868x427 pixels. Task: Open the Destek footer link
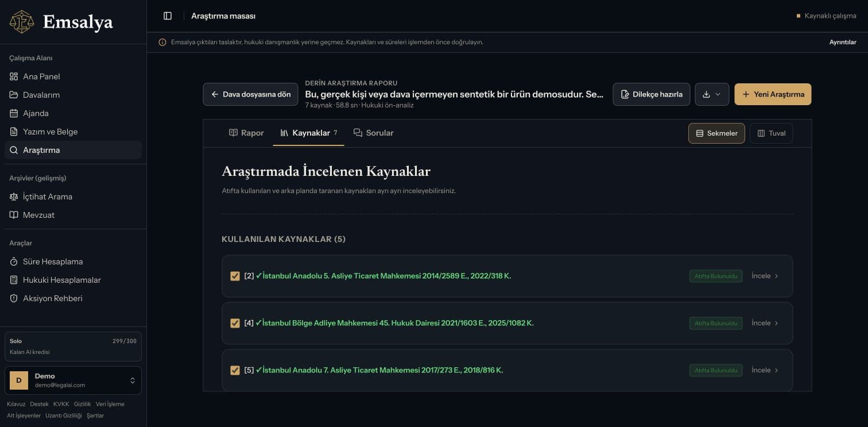point(39,404)
